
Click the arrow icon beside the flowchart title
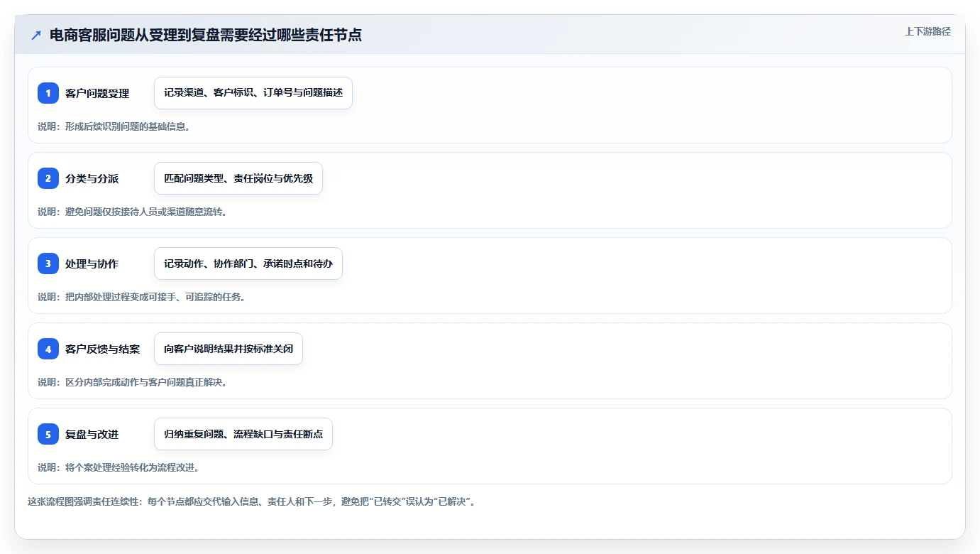point(36,35)
